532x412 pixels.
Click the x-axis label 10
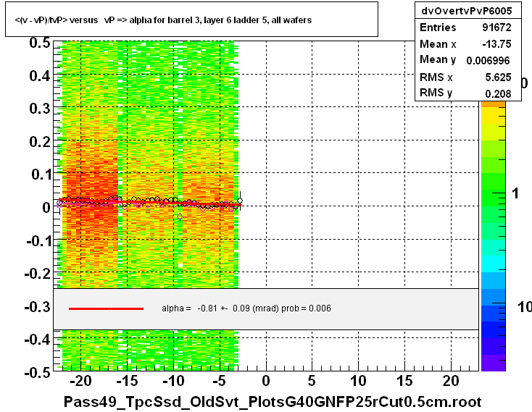coord(358,381)
